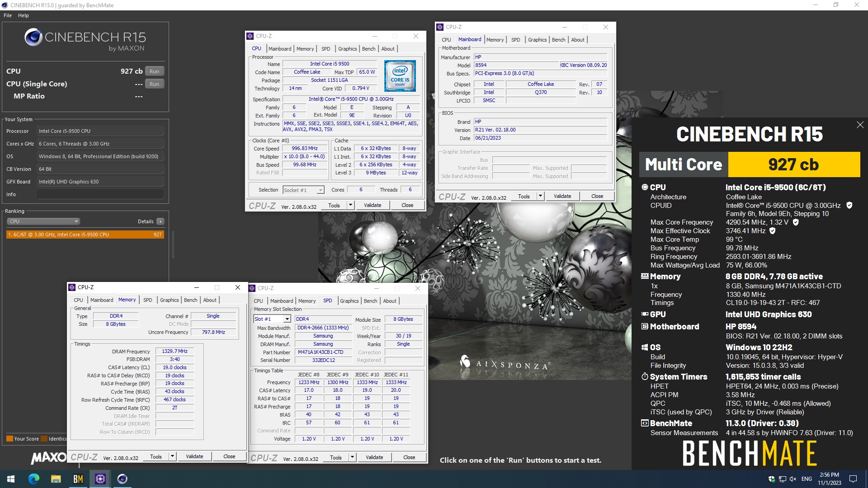The height and width of the screenshot is (488, 868).
Task: Click the Windows Security tray icon
Action: coord(772,479)
